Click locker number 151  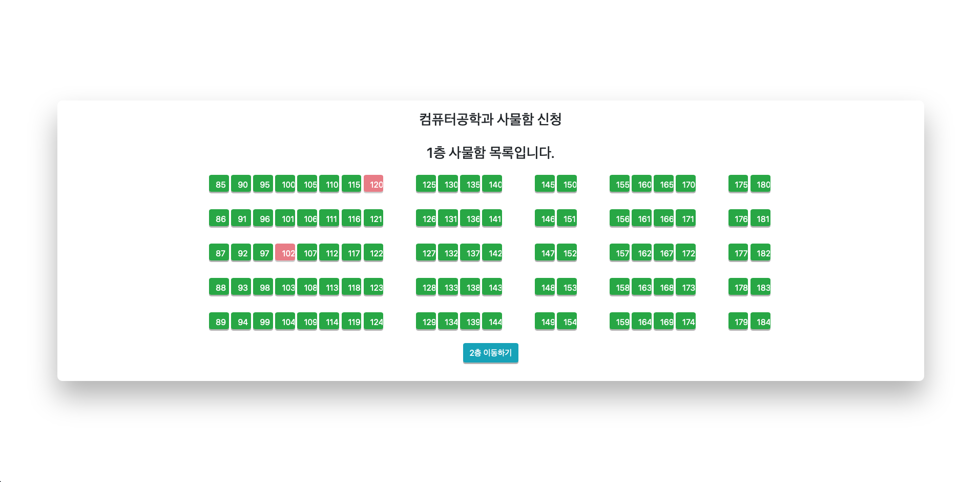click(x=567, y=218)
